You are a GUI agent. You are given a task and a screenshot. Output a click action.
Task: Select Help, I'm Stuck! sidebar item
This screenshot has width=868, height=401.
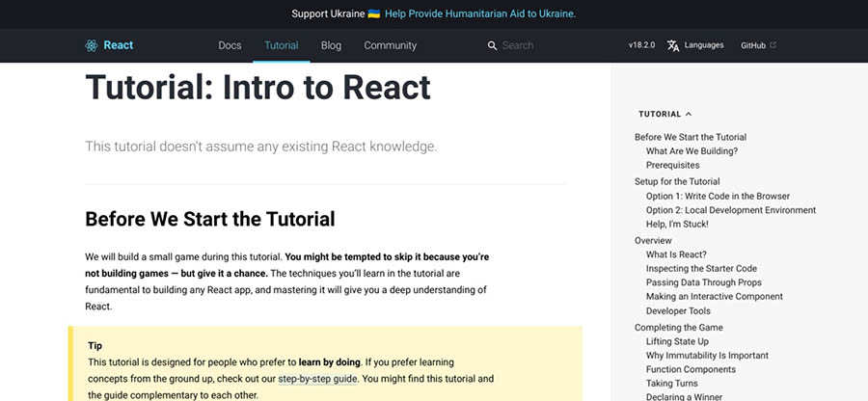(677, 225)
